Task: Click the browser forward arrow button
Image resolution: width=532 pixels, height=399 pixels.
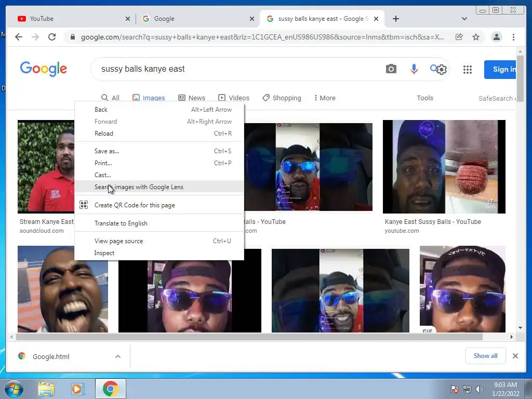Action: pos(35,37)
